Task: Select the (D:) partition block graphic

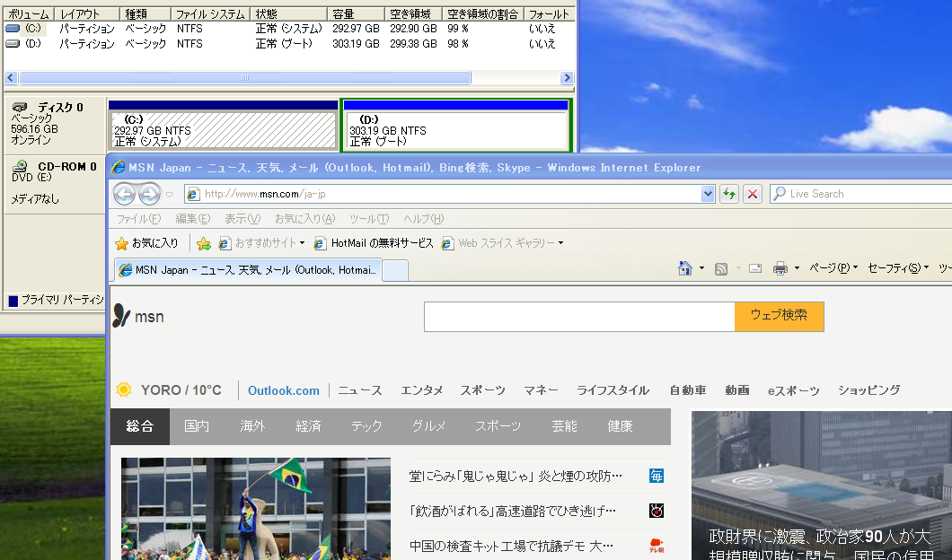Action: tap(456, 125)
